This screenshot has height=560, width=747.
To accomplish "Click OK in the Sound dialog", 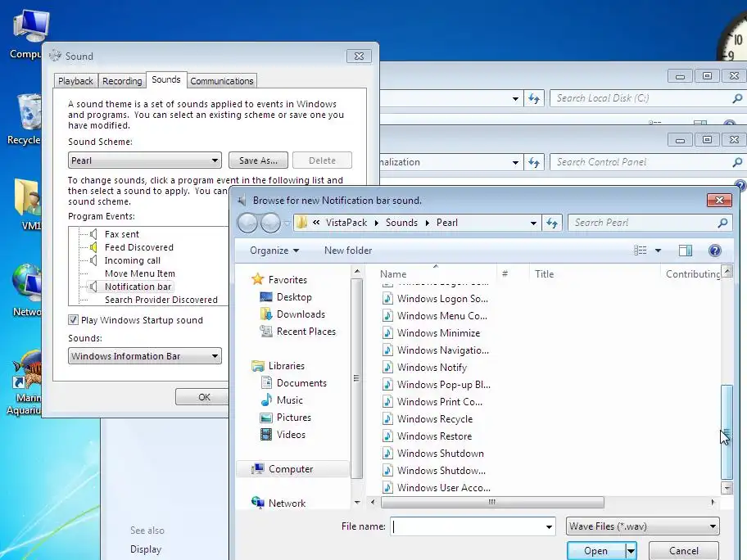I will point(204,396).
